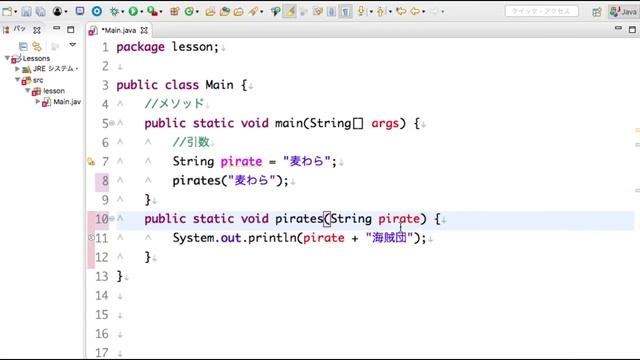Expand the Main.java tree node
This screenshot has height=360, width=640.
(38, 101)
